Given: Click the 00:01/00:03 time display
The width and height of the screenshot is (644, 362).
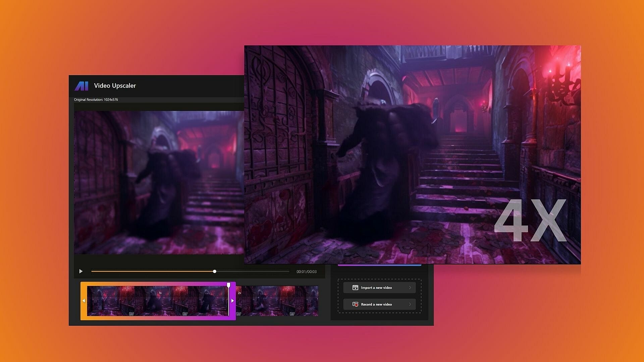Looking at the screenshot, I should point(306,272).
